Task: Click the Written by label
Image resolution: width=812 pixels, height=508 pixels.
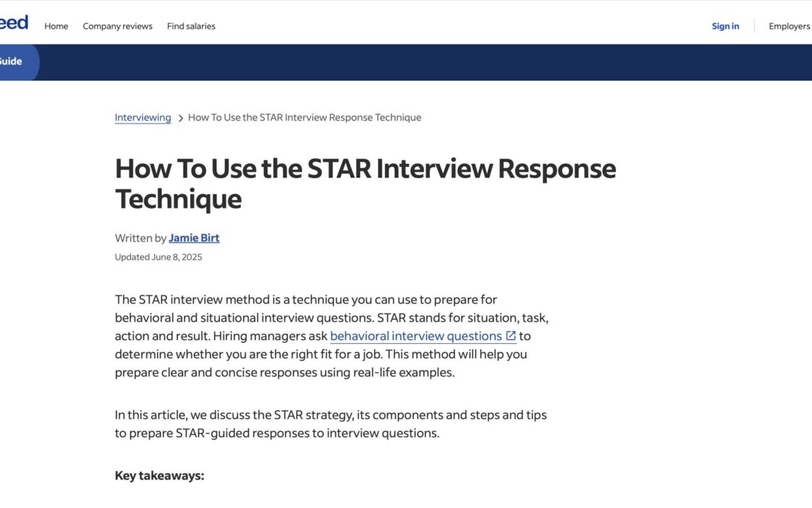Action: [x=140, y=237]
